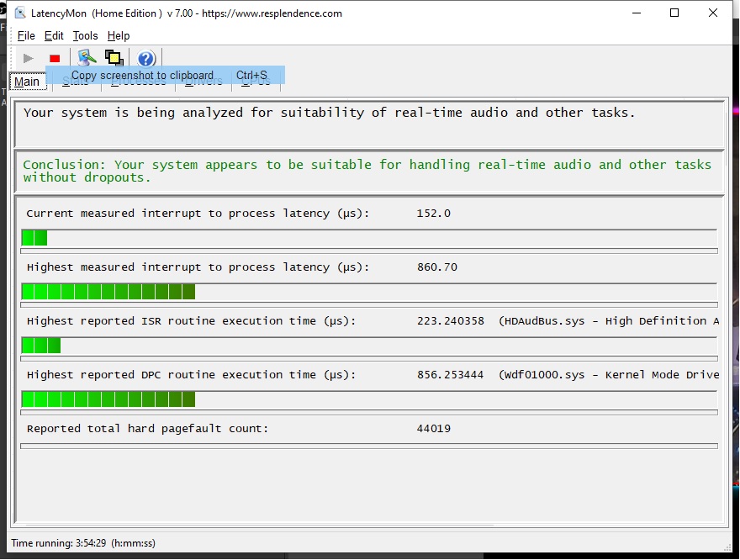Screen dimensions: 740x560
Task: Click the highest interrupt to process latency bar
Action: [x=369, y=291]
